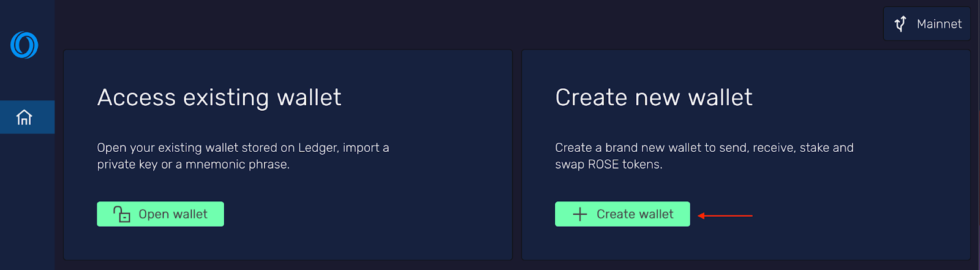This screenshot has height=270, width=980.
Task: Click the unlock padlock icon on Open wallet
Action: pyautogui.click(x=122, y=214)
